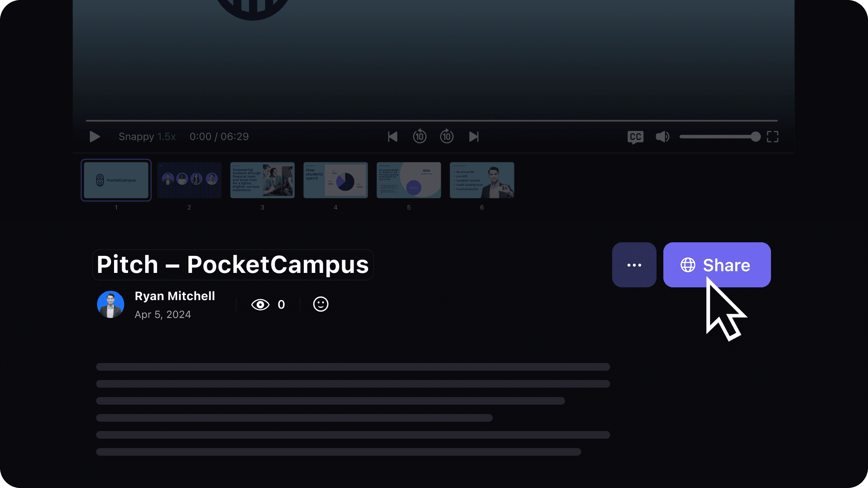Viewport: 868px width, 488px height.
Task: Mute the speaker volume
Action: pyautogui.click(x=662, y=136)
